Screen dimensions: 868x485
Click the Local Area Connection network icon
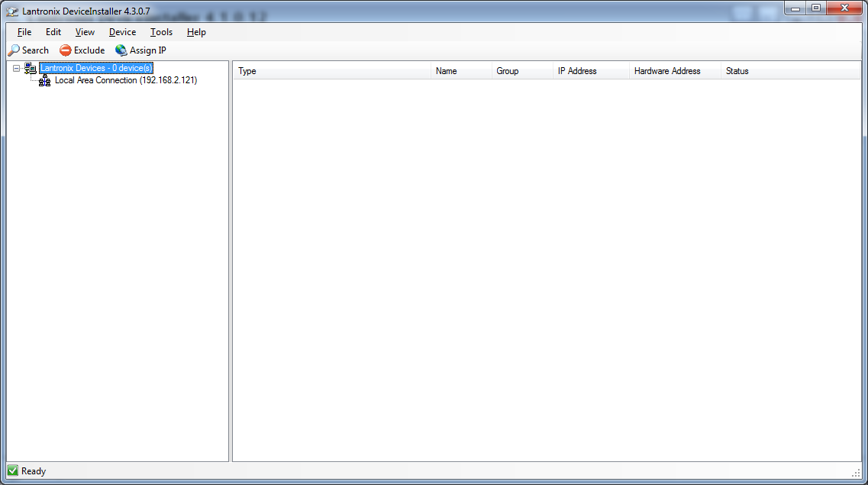45,81
